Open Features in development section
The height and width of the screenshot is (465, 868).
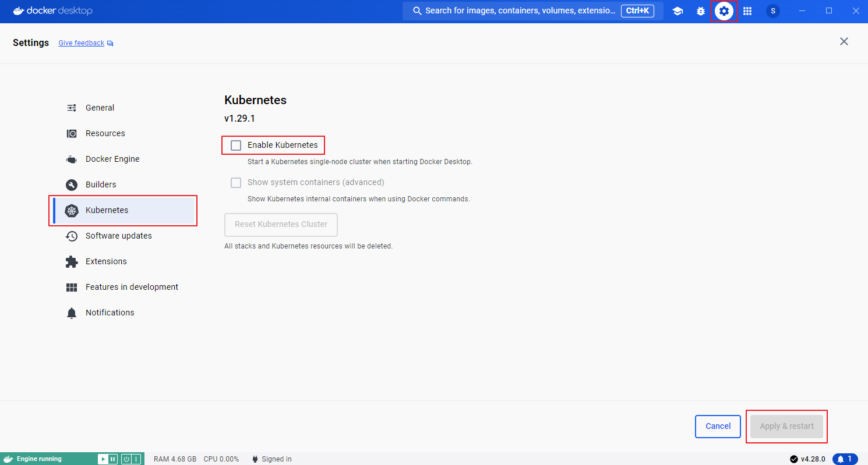pos(124,287)
